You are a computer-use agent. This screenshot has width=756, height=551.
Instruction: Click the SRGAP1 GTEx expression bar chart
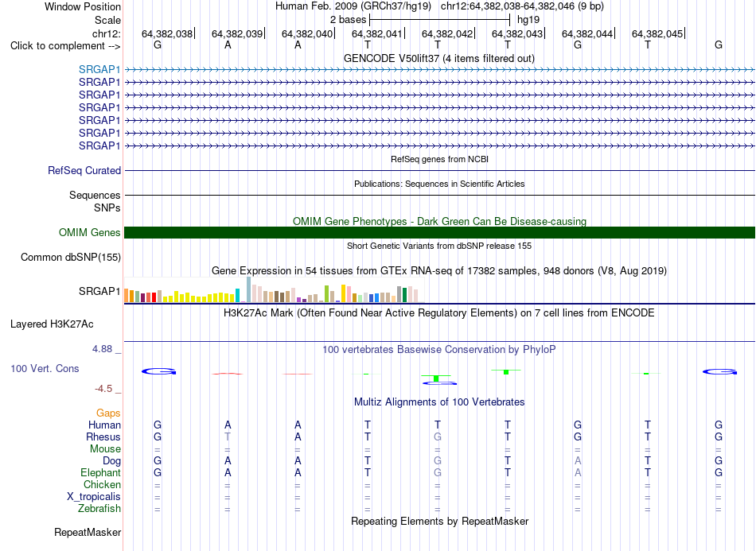click(274, 290)
